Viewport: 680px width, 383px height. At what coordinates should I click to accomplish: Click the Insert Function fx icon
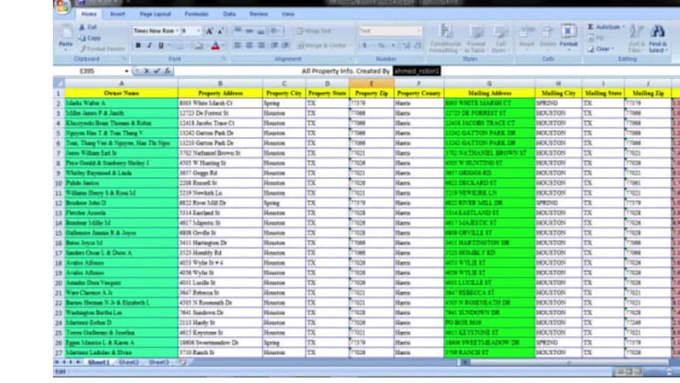pyautogui.click(x=168, y=71)
